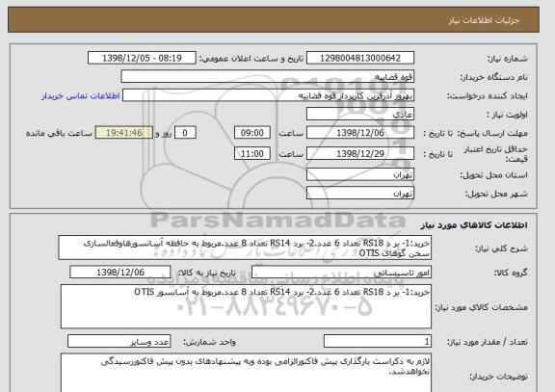Click the label تاریخ و ساعت اعلان عمومی
This screenshot has width=555, height=392.
[x=251, y=59]
